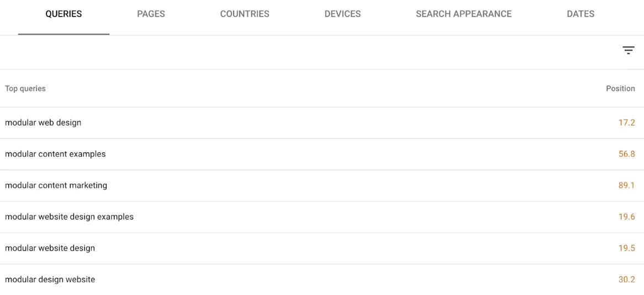Open the Countries tab
This screenshot has width=644, height=295.
point(245,14)
